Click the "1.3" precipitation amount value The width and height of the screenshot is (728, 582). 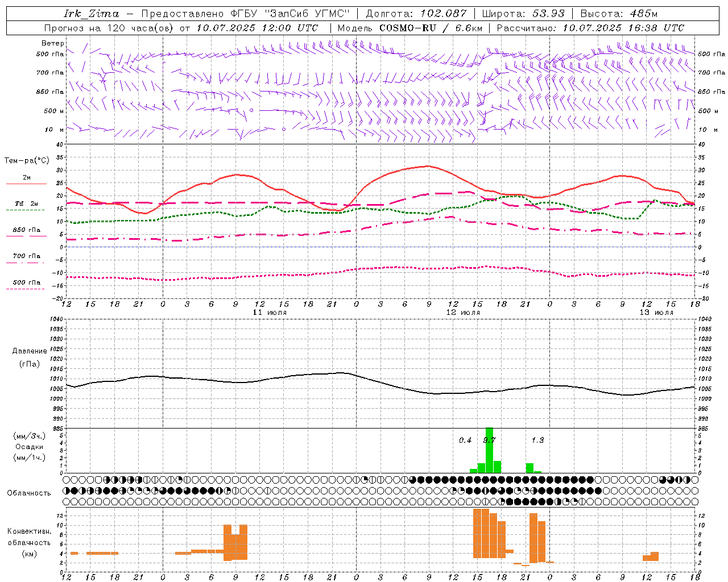tap(537, 440)
